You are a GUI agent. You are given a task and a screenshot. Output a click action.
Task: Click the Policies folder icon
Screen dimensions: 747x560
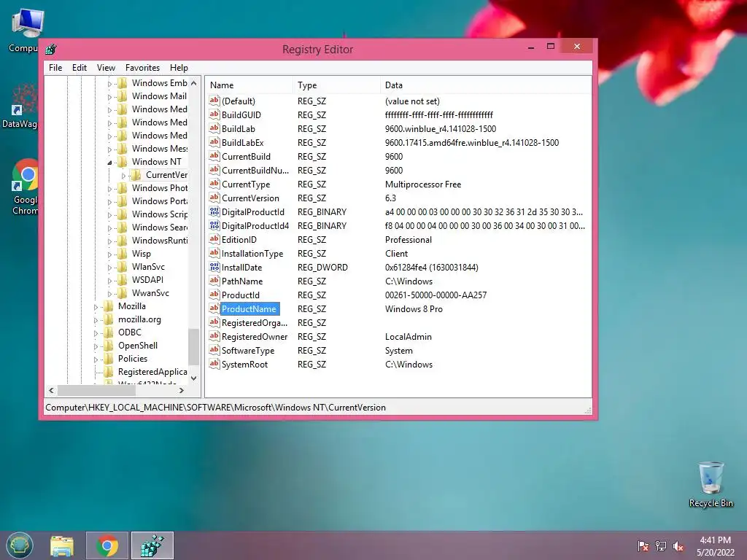(109, 359)
